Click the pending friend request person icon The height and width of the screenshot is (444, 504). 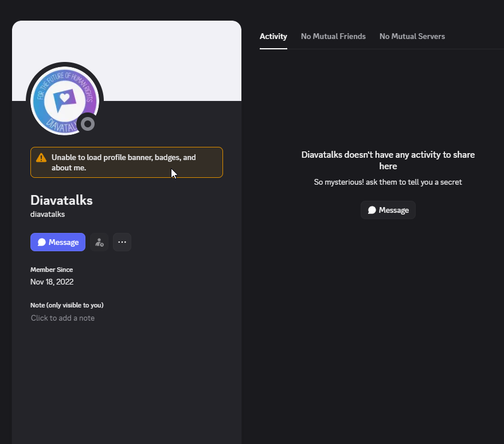[99, 242]
